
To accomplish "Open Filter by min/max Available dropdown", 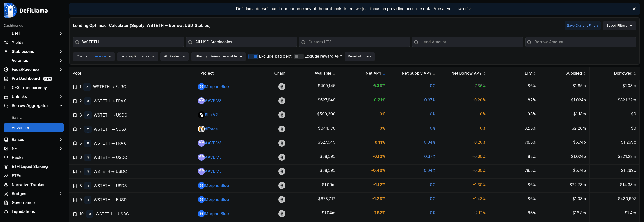I will pos(219,56).
